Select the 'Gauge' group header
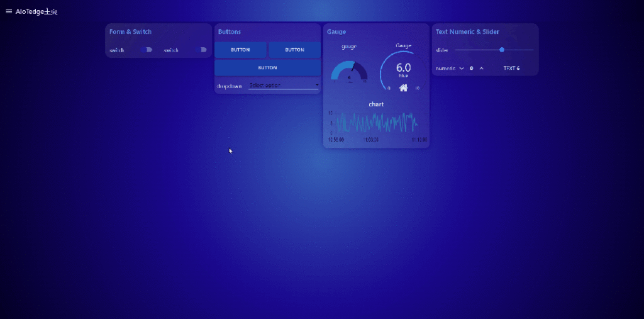644x319 pixels. (336, 31)
